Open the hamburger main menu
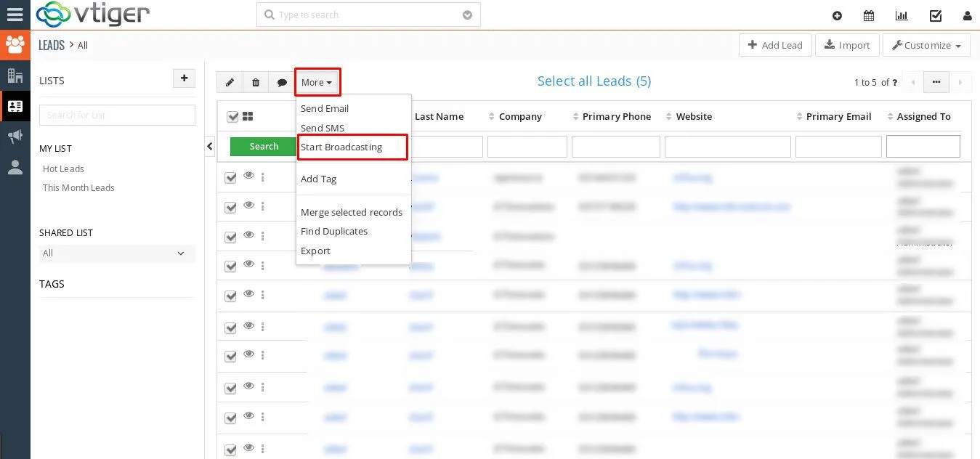Screen dimensions: 980x459 click(x=15, y=15)
